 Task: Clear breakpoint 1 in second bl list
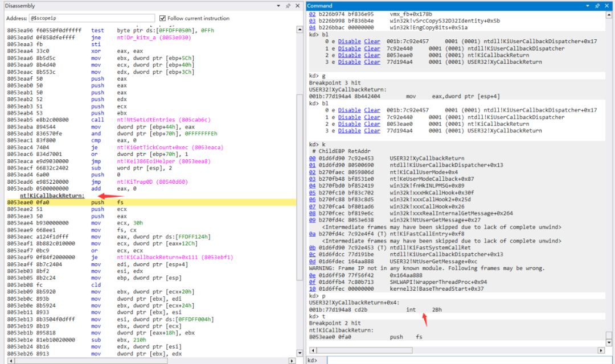pyautogui.click(x=372, y=117)
